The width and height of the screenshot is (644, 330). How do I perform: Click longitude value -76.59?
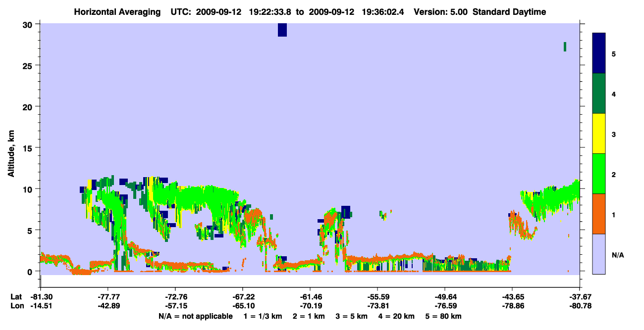coord(444,306)
